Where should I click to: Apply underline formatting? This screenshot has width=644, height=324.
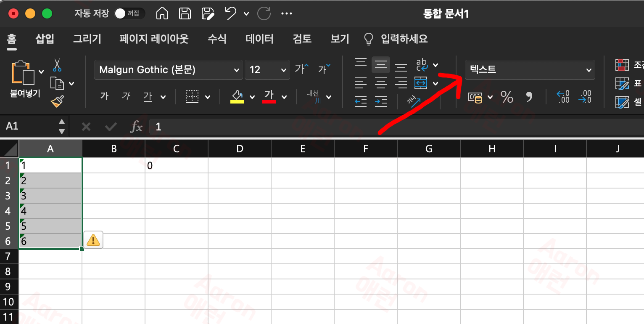pyautogui.click(x=148, y=97)
